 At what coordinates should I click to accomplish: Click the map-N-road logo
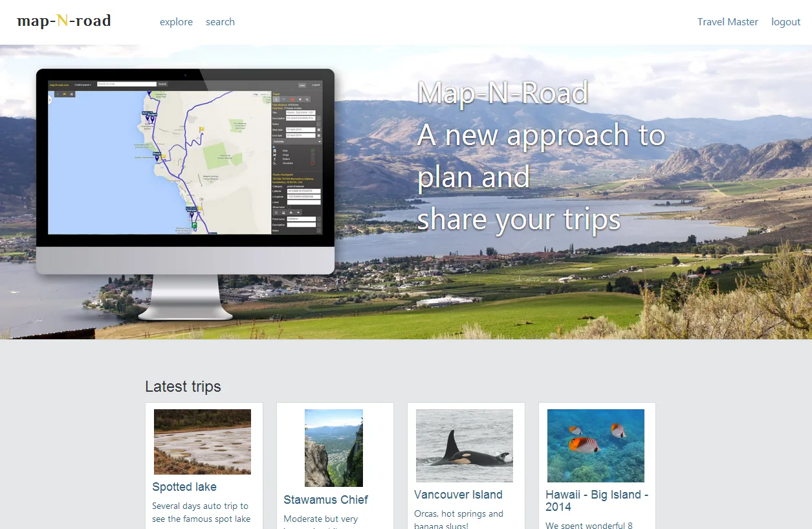(x=63, y=21)
